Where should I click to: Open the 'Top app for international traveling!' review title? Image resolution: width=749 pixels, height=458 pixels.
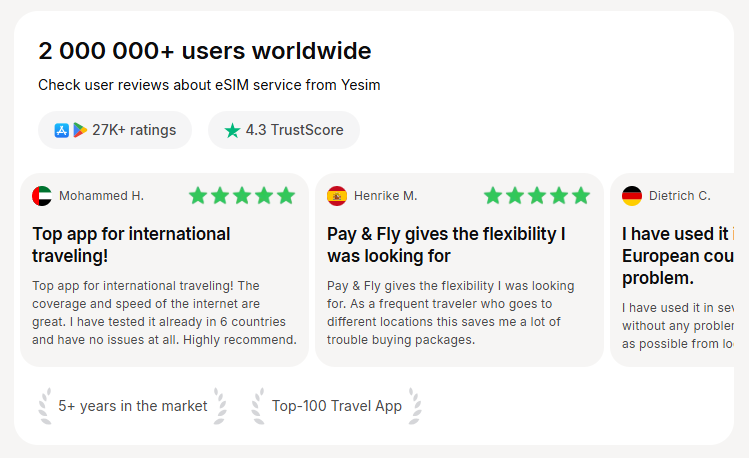click(131, 245)
